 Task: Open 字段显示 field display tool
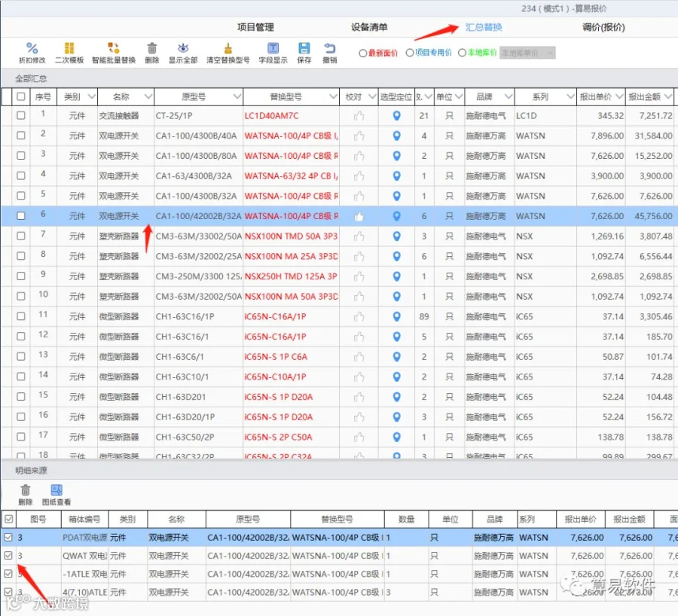click(x=273, y=53)
